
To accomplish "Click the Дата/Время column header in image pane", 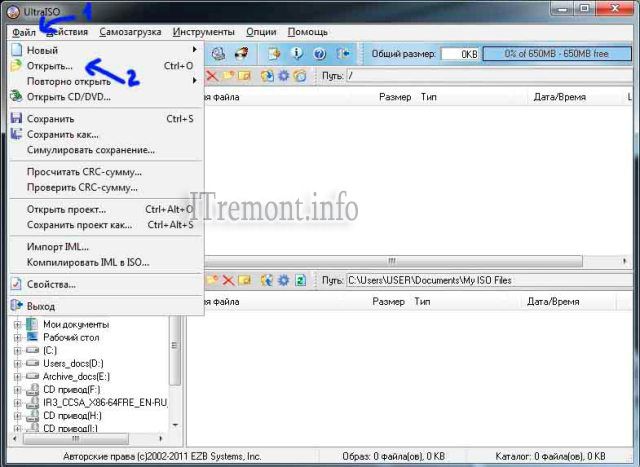I will [x=560, y=97].
